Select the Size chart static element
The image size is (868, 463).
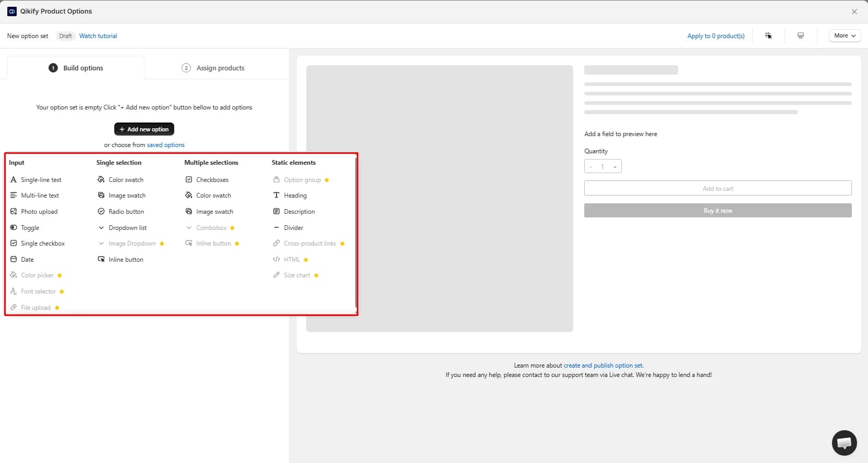[296, 275]
